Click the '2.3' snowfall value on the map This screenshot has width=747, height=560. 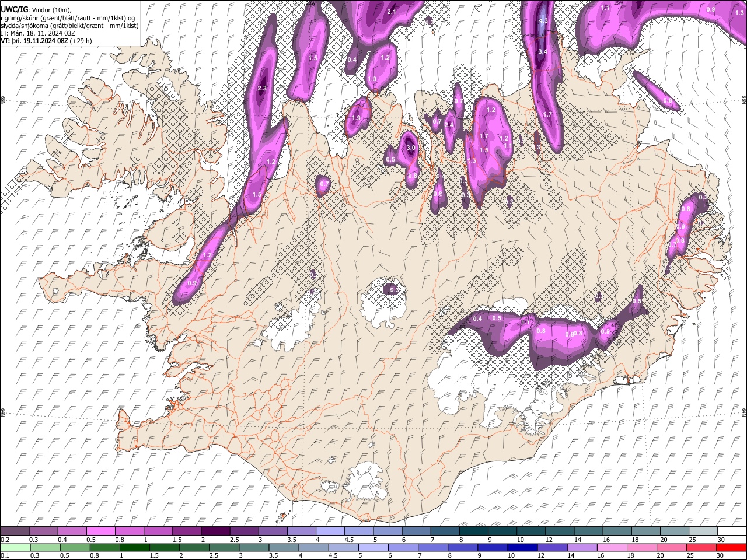pyautogui.click(x=262, y=89)
